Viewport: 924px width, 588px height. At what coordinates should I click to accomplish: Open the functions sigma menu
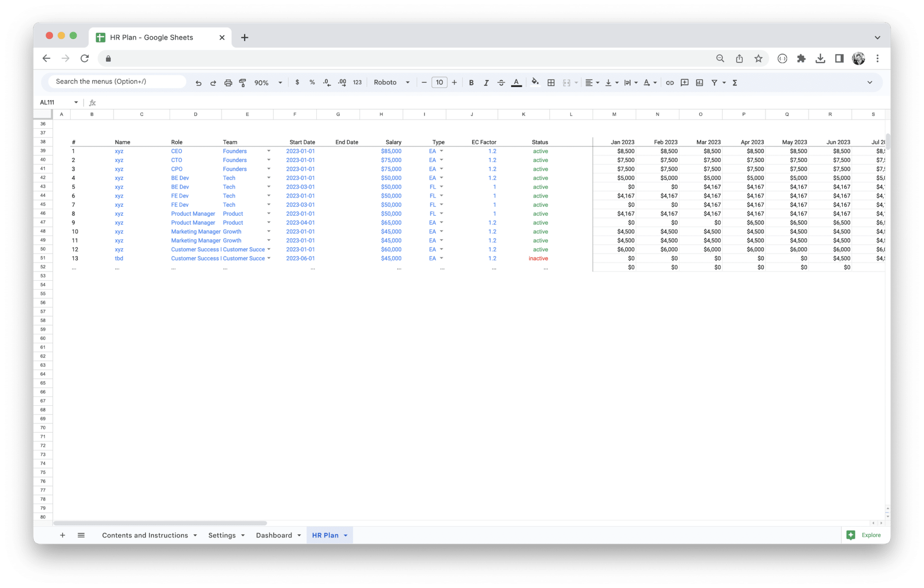[735, 82]
